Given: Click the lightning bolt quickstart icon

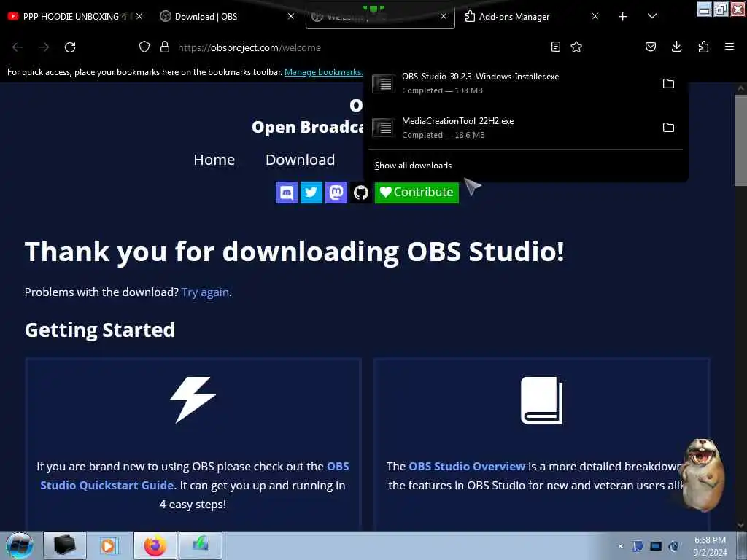Looking at the screenshot, I should pyautogui.click(x=193, y=400).
